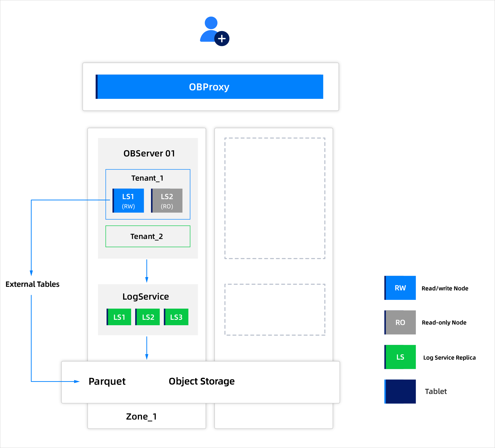The height and width of the screenshot is (448, 495).
Task: Click the RW legend swatch
Action: (400, 288)
